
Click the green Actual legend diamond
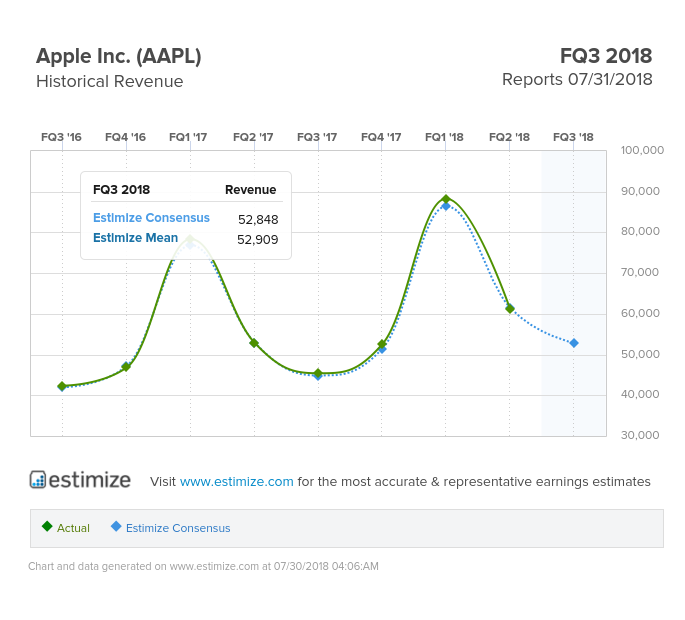coord(47,526)
